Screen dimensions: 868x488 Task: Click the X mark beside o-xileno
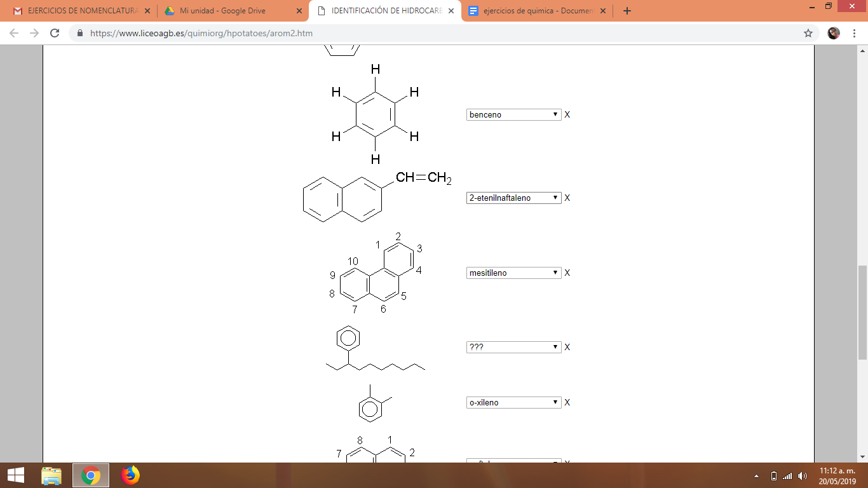pos(567,403)
